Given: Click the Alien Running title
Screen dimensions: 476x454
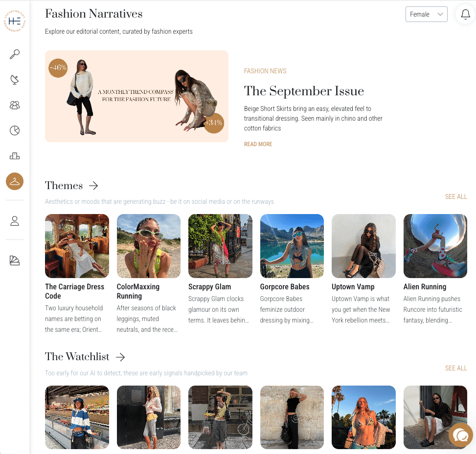Looking at the screenshot, I should (x=425, y=286).
